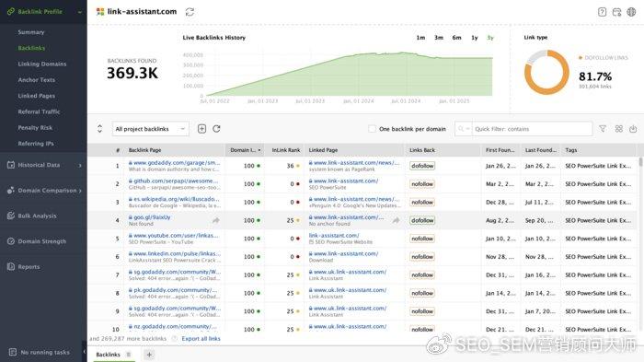Viewport: 644px width, 362px height.
Task: Set history range to 6m
Action: (456, 38)
